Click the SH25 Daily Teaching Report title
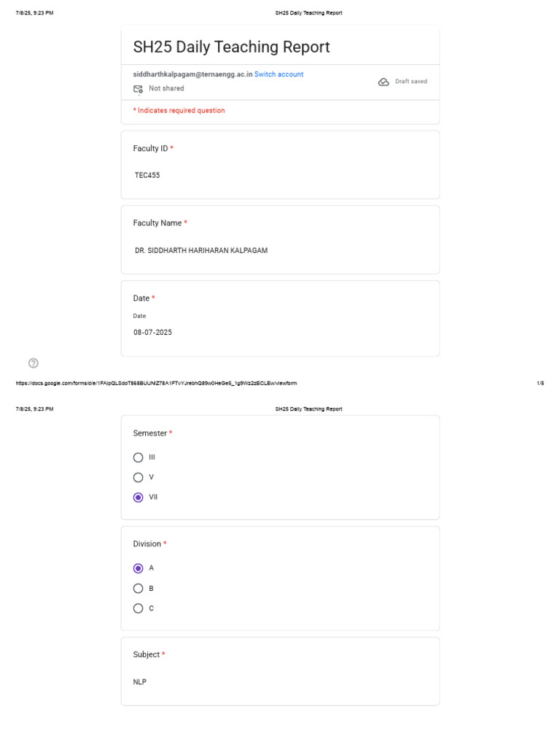This screenshot has width=560, height=747. [231, 47]
